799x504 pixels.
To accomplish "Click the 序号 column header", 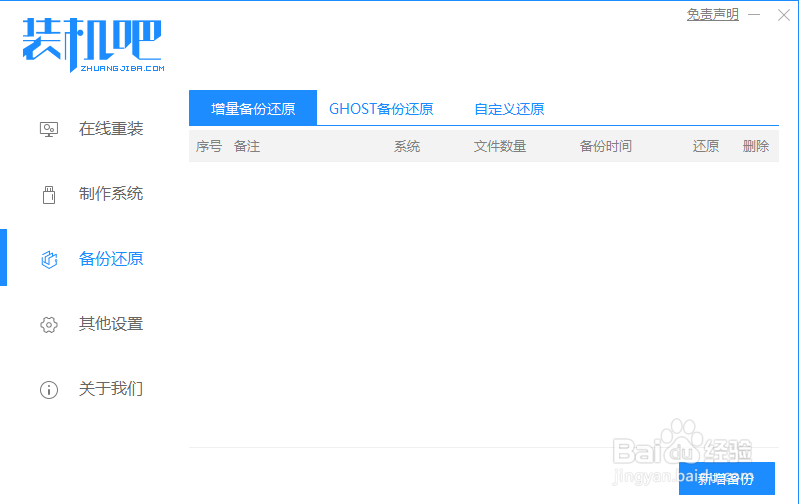I will [209, 146].
